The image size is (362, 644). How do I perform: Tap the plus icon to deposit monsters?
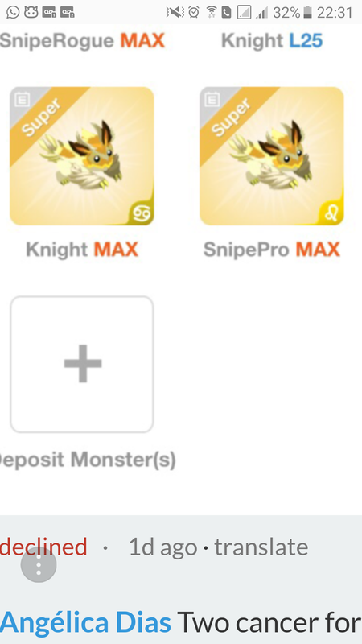click(x=83, y=364)
